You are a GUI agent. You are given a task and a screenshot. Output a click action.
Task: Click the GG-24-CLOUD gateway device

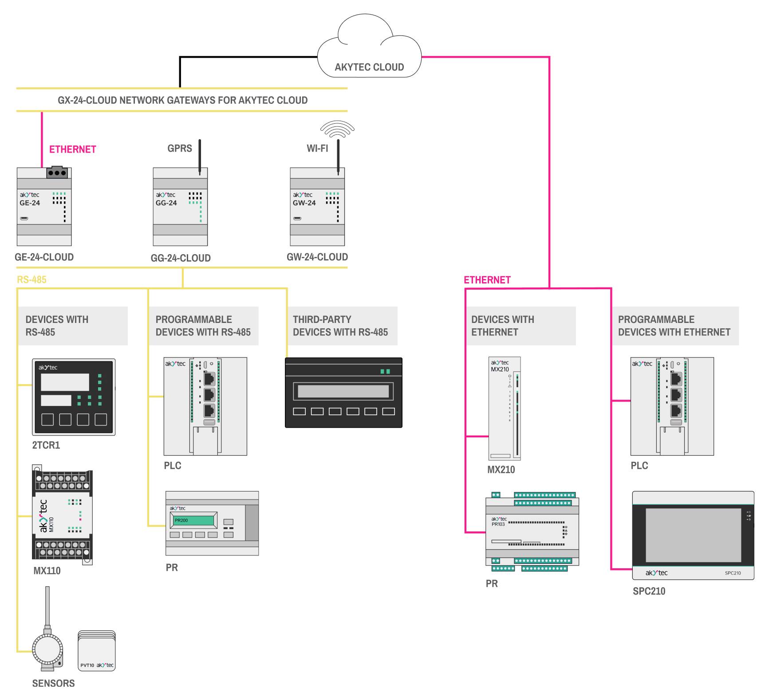click(x=180, y=206)
